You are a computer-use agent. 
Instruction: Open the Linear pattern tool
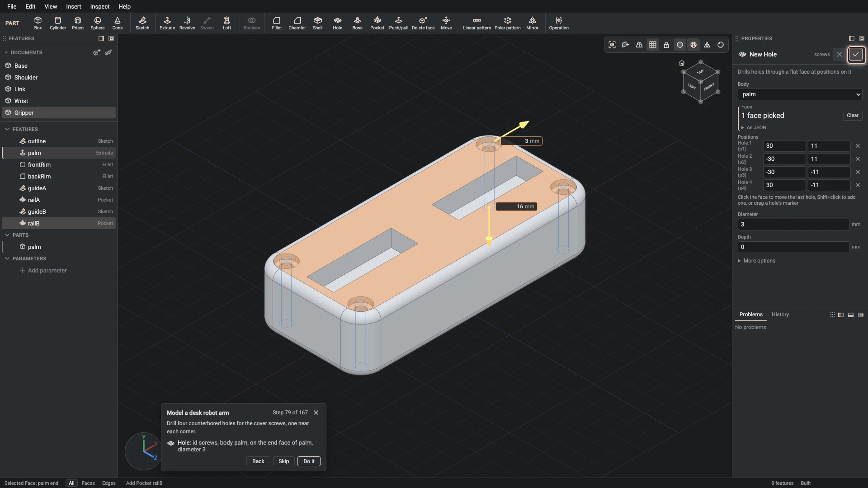pos(477,23)
